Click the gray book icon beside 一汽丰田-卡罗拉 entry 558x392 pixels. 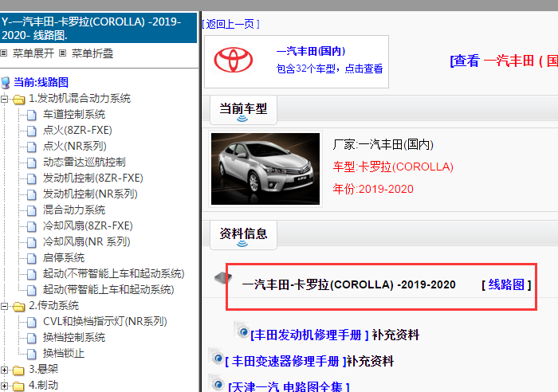click(x=223, y=278)
